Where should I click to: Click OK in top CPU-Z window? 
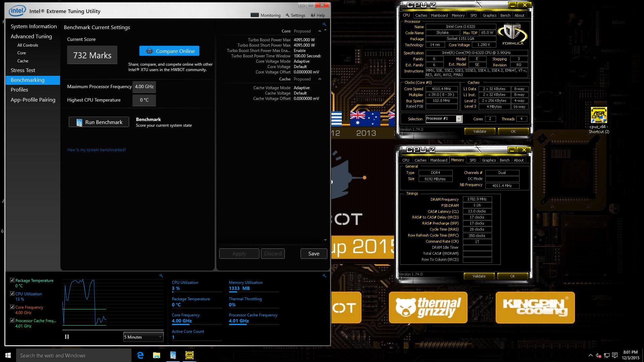513,131
